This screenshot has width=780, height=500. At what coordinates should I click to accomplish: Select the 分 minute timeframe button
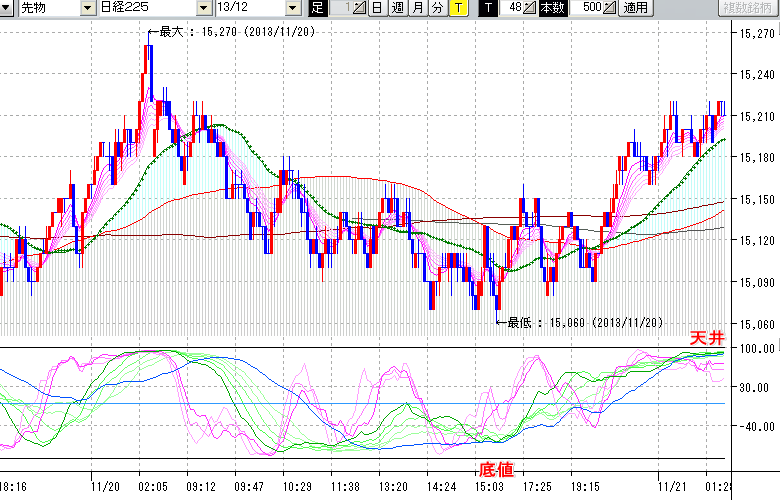point(437,8)
